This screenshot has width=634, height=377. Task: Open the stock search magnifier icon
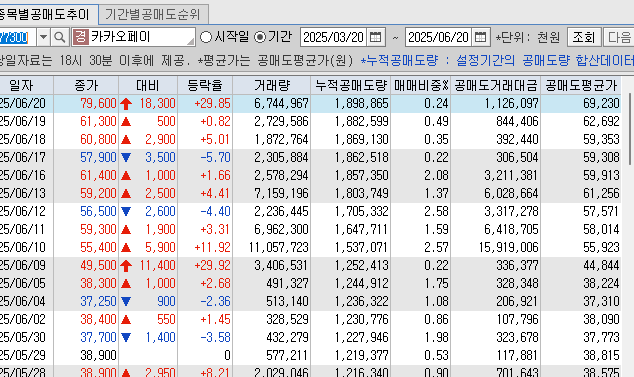(59, 38)
